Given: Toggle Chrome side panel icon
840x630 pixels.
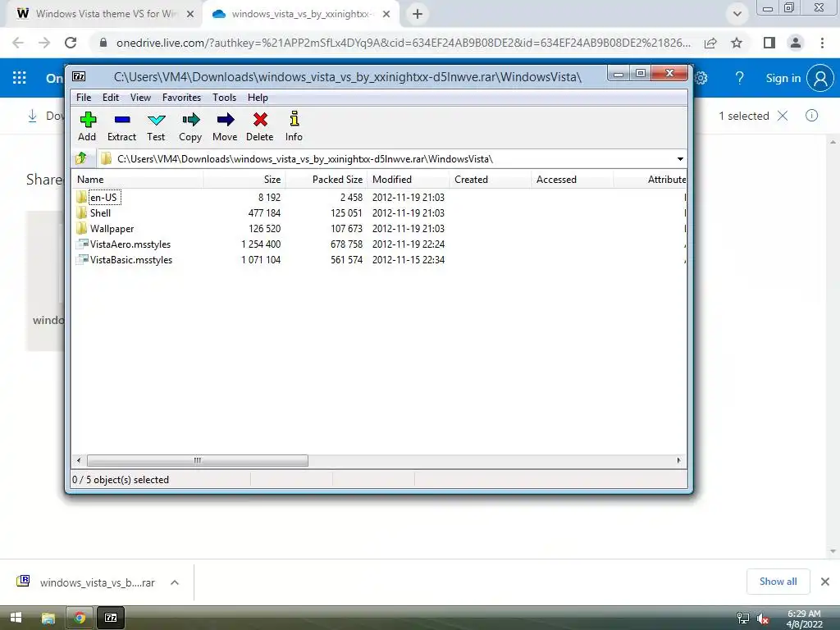Looking at the screenshot, I should pyautogui.click(x=769, y=43).
